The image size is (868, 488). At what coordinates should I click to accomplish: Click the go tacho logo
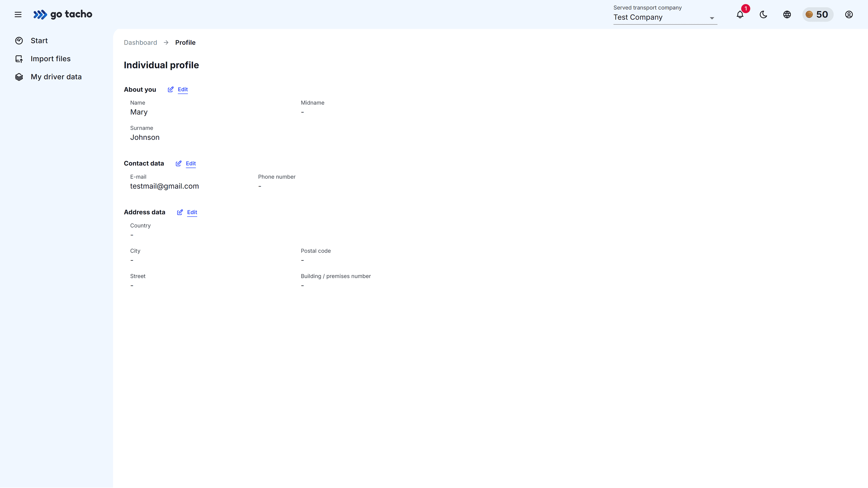(x=63, y=14)
